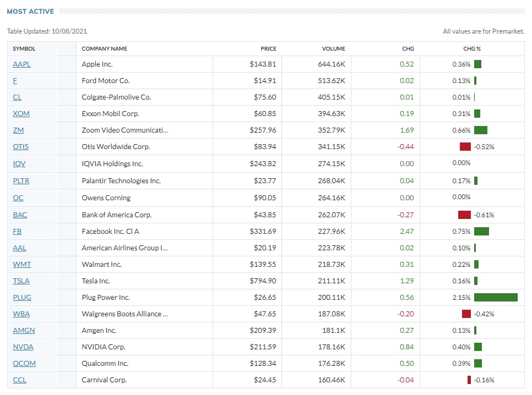Click the green 0.75% bar for Facebook

(x=481, y=232)
